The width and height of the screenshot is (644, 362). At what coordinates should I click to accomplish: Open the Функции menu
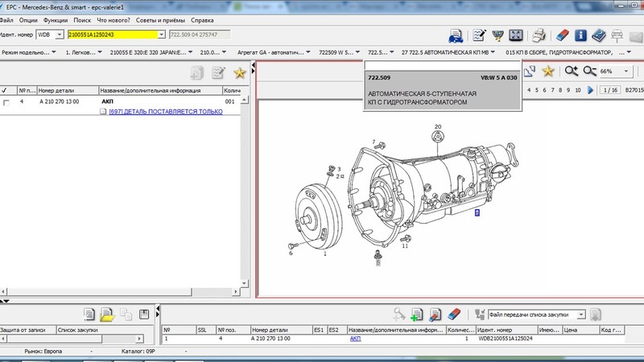click(x=56, y=19)
